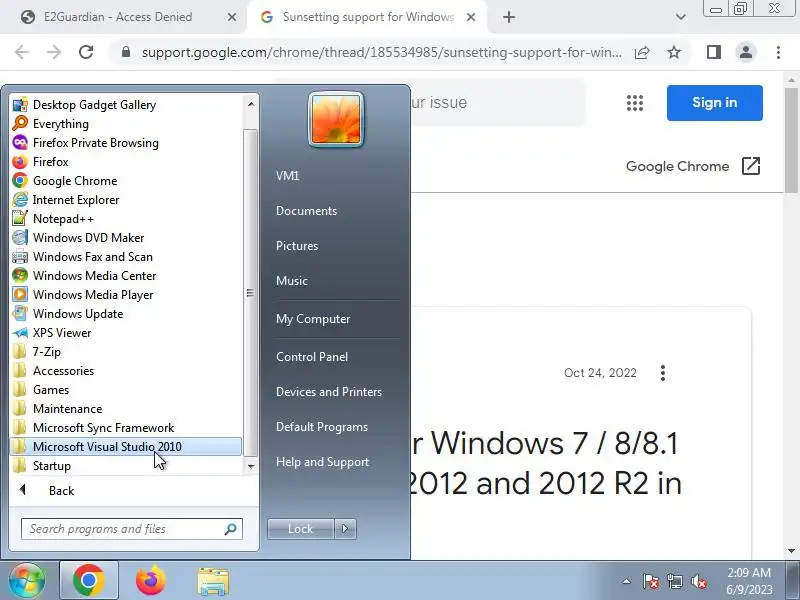This screenshot has width=800, height=600.
Task: Expand Microsoft Sync Framework folder
Action: [x=126, y=428]
